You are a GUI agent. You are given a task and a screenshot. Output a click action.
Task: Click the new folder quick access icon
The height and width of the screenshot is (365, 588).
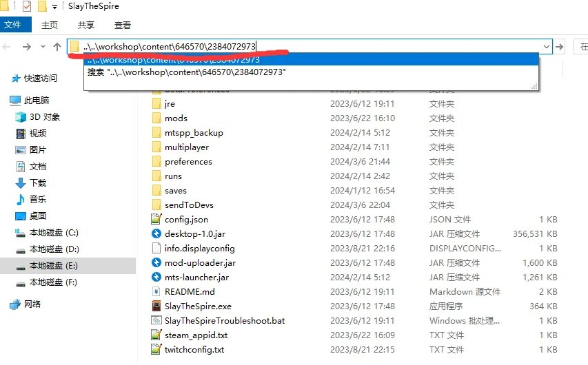click(x=42, y=6)
